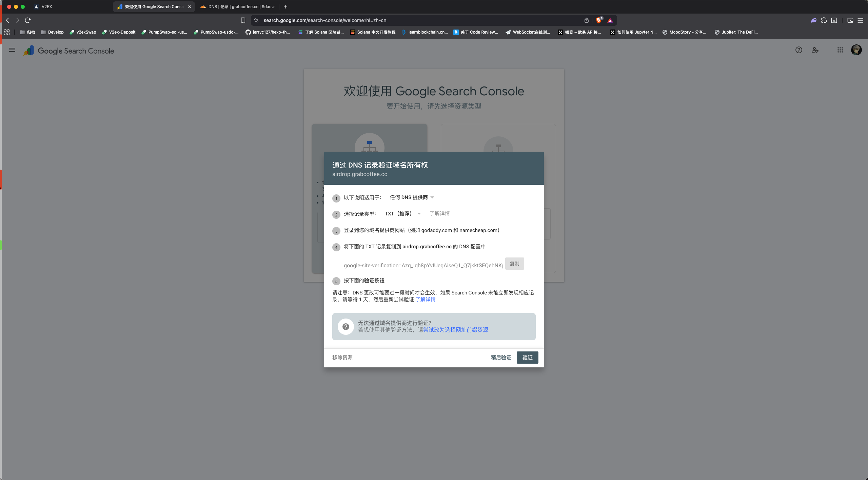This screenshot has height=480, width=868.
Task: Click the profile avatar picture
Action: point(856,50)
